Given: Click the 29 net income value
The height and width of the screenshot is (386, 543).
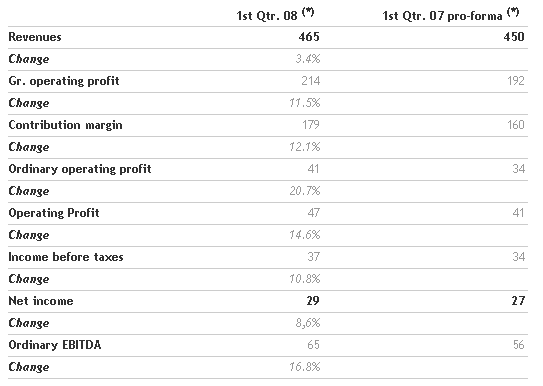Looking at the screenshot, I should pyautogui.click(x=313, y=301).
